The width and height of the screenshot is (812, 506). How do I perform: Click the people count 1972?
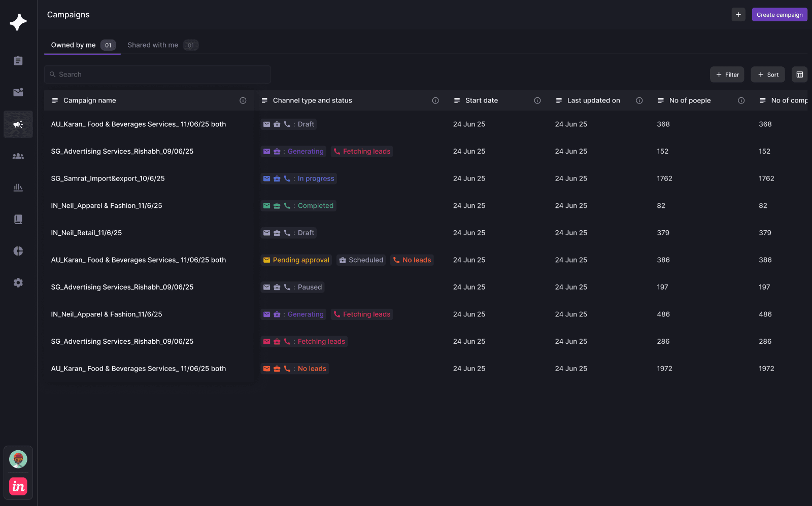pyautogui.click(x=665, y=369)
